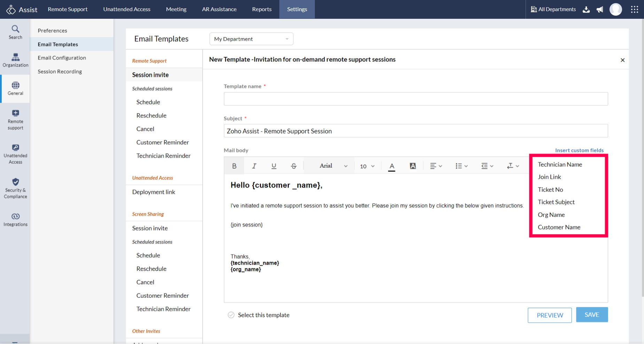
Task: Insert Technician Name custom field
Action: (x=560, y=165)
